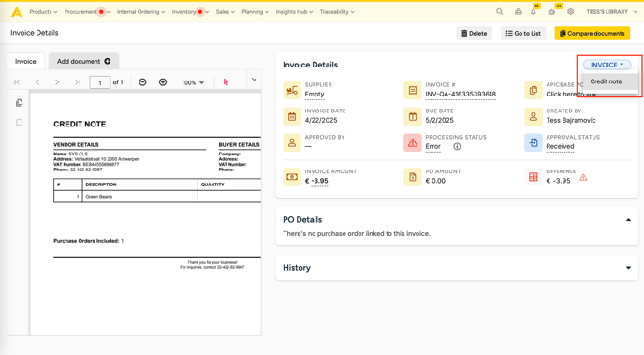Open the bookmarks icon in viewer sidebar
Viewport: 644px width, 355px height.
click(x=19, y=123)
